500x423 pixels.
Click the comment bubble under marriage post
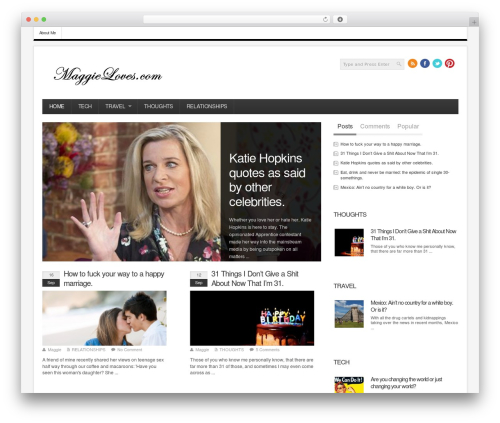click(113, 350)
